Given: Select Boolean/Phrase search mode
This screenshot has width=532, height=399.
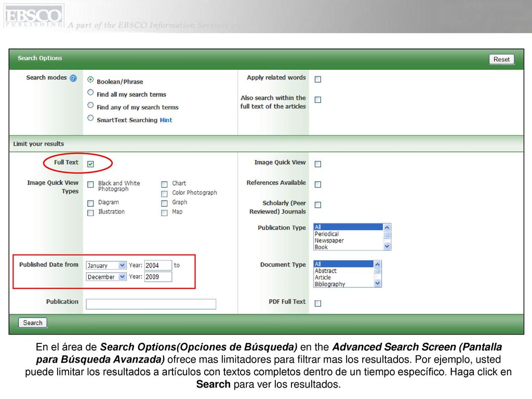Looking at the screenshot, I should [x=90, y=79].
